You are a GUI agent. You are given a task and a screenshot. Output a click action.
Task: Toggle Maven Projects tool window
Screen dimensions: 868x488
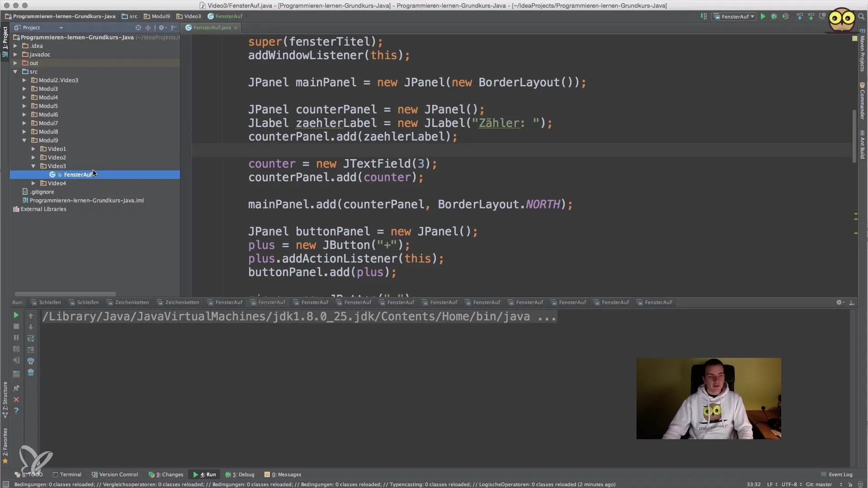pos(862,50)
